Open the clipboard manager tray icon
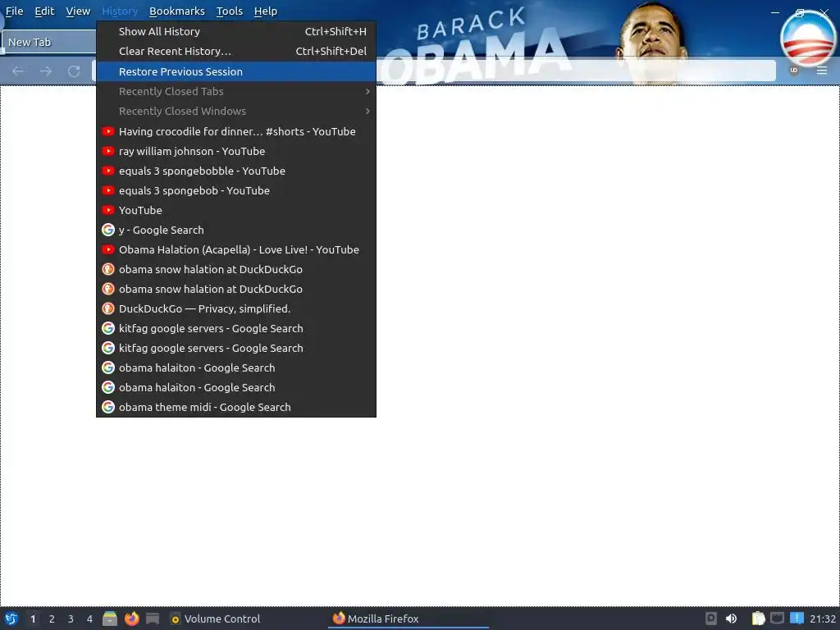Screen dimensions: 840x630 coord(759,619)
